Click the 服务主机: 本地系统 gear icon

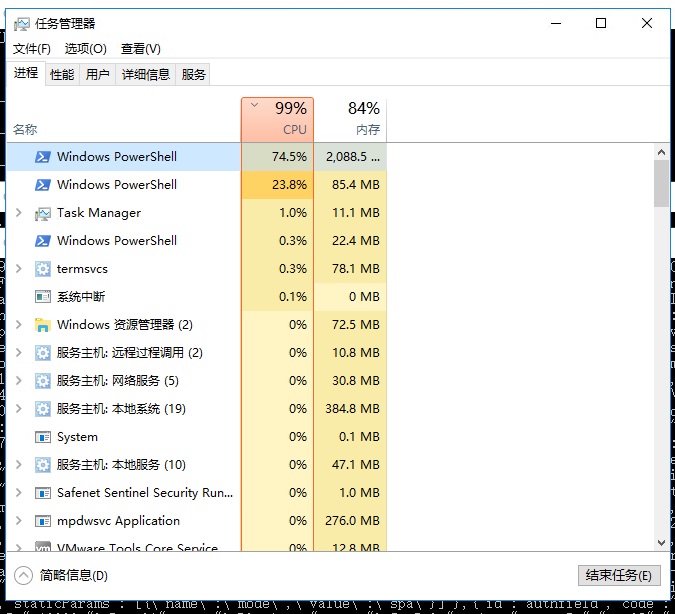[42, 409]
